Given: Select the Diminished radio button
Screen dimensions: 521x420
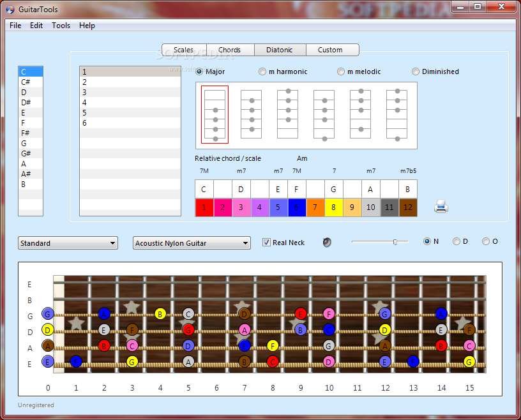Looking at the screenshot, I should [416, 71].
